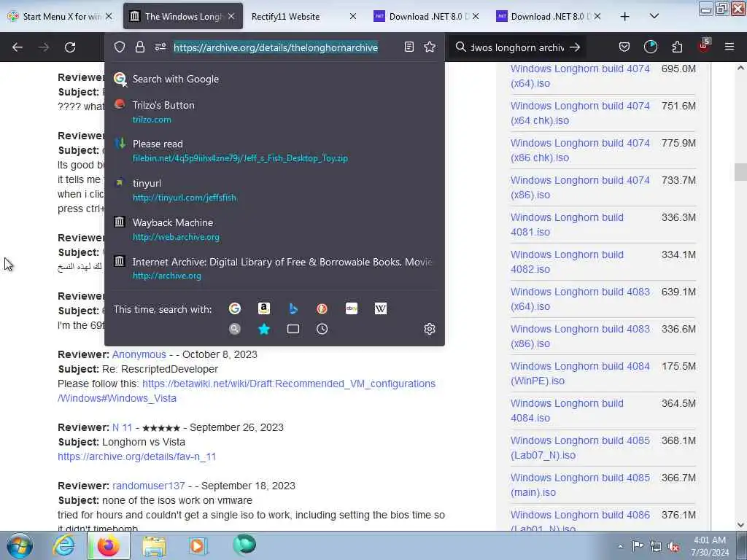Switch to Rectify11 Website tab
Viewport: 747px width, 560px height.
tap(304, 17)
